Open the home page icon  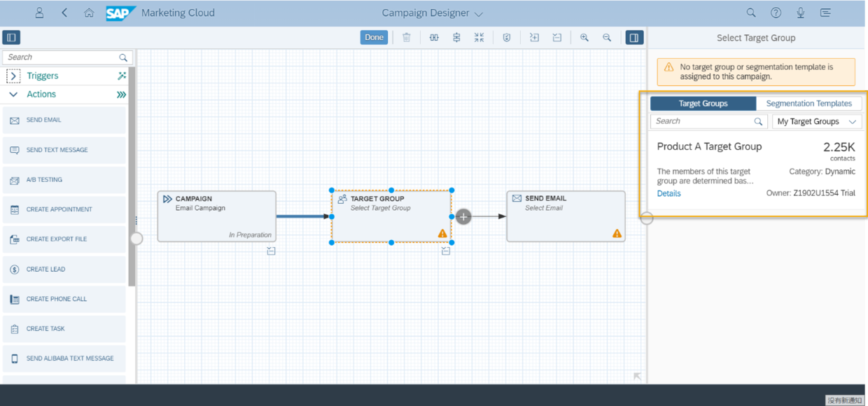point(89,13)
